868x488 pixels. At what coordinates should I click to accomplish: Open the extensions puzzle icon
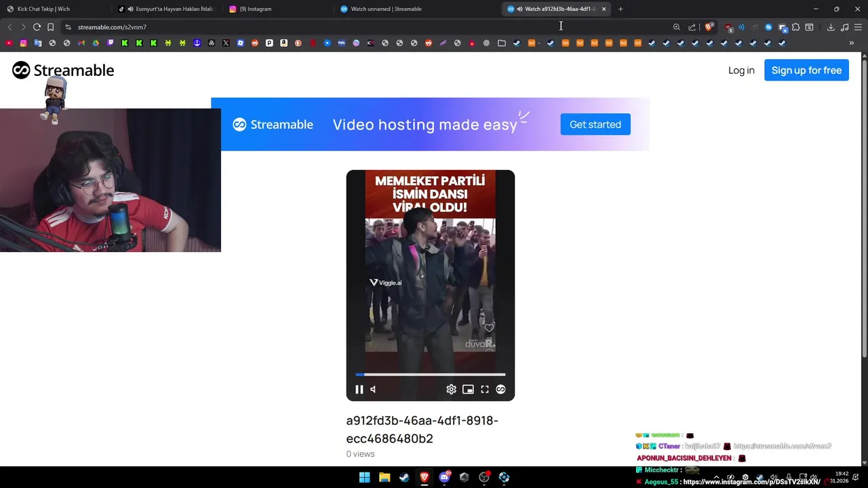(x=795, y=27)
